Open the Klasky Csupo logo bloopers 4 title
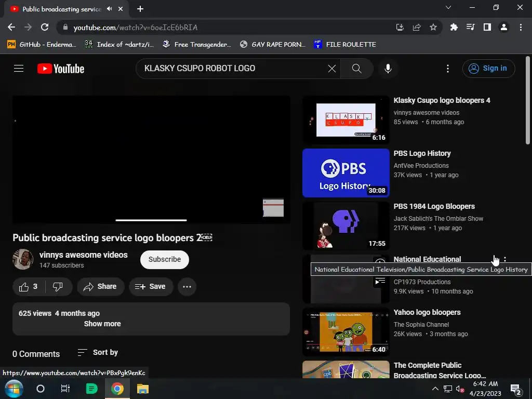 click(442, 100)
